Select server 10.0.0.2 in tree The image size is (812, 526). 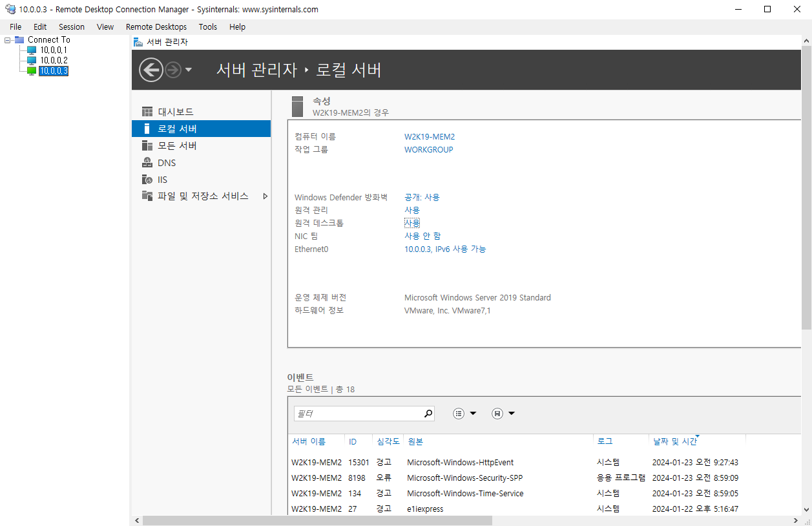54,60
